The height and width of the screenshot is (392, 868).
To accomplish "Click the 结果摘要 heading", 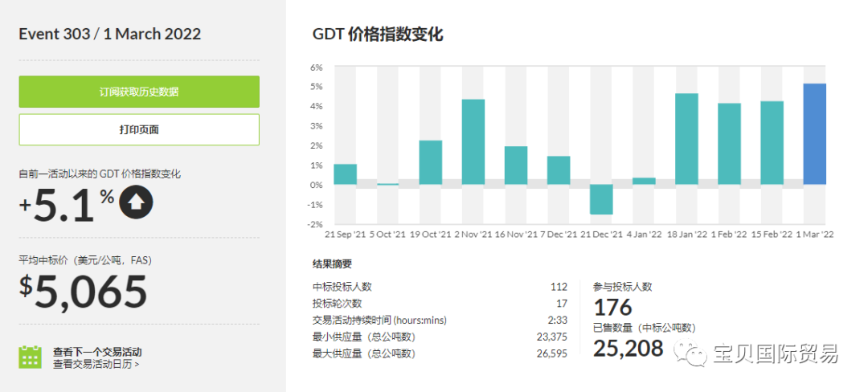I will tap(332, 264).
